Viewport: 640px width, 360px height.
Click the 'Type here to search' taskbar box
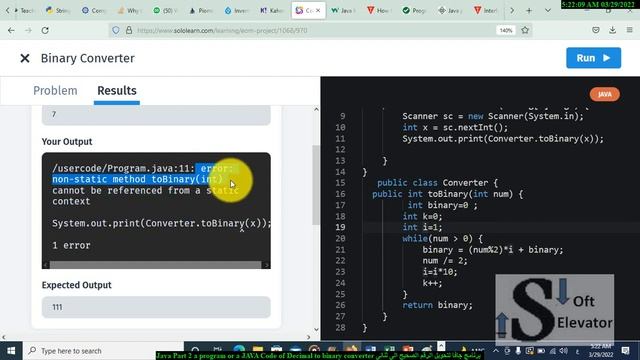coord(103,351)
